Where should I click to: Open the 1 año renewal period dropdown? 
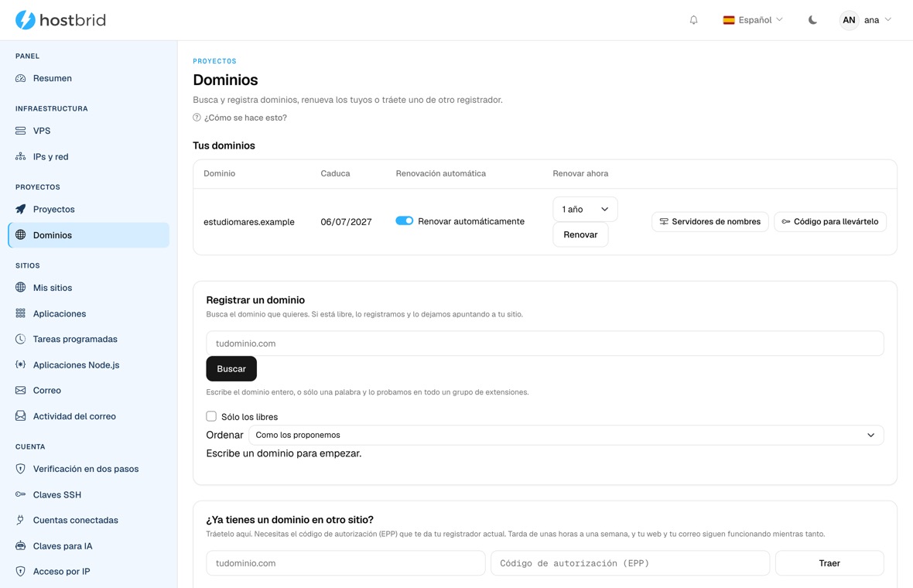click(x=585, y=209)
